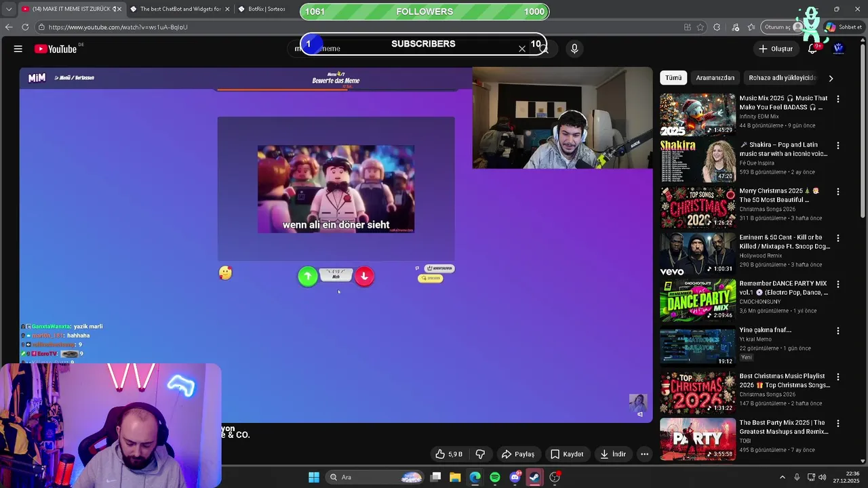Click the Oturum aç sign-in button
The image size is (868, 488).
point(782,27)
